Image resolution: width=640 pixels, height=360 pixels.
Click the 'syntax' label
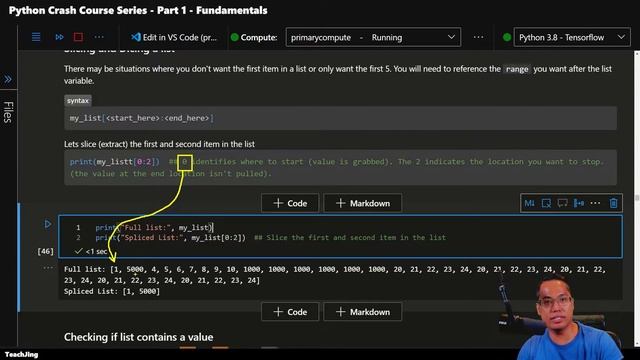pyautogui.click(x=78, y=100)
